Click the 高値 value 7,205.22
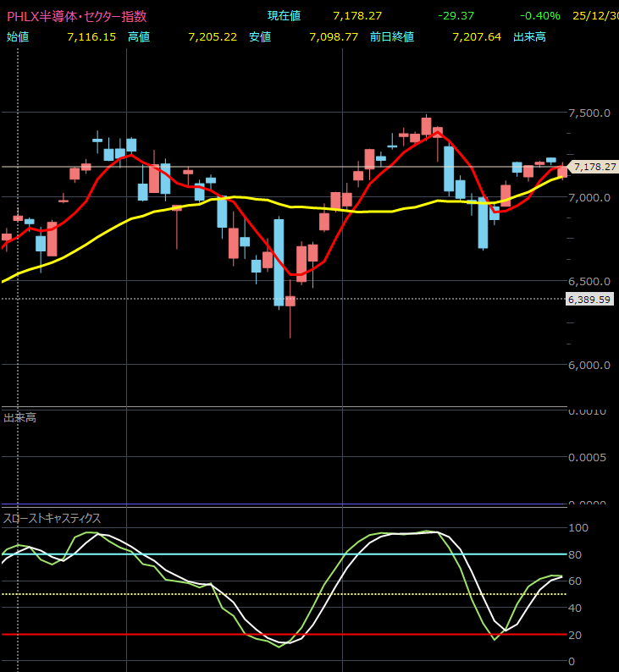 click(x=212, y=37)
